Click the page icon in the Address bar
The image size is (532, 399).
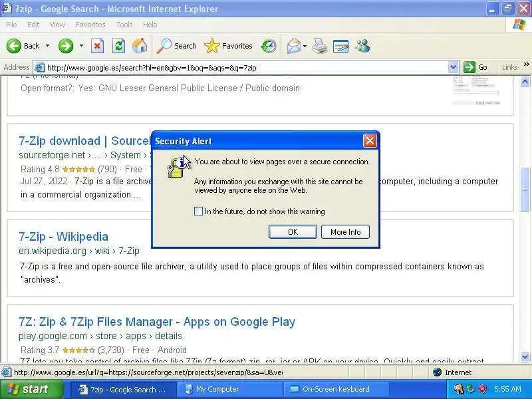pyautogui.click(x=40, y=68)
